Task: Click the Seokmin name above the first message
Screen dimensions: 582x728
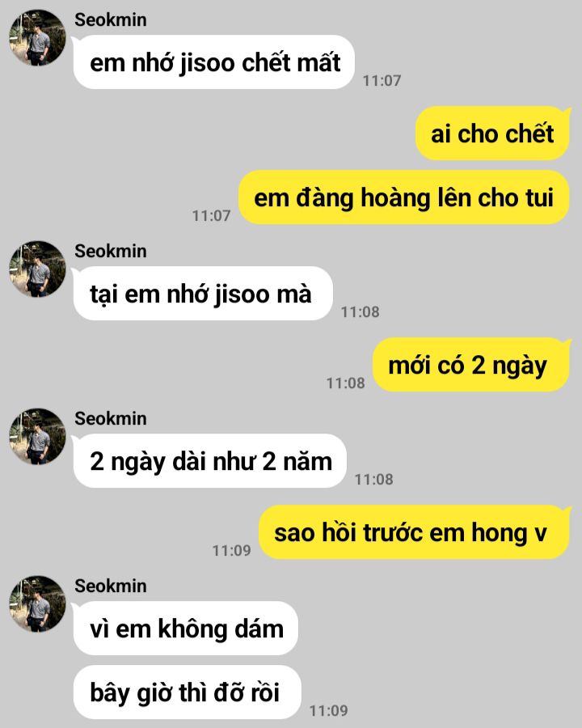Action: [111, 20]
